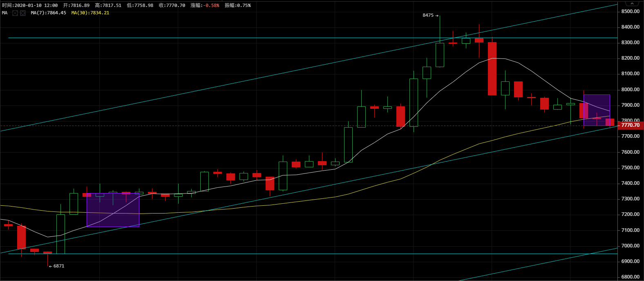644x281 pixels.
Task: Click the 6871 low point label
Action: click(x=59, y=266)
